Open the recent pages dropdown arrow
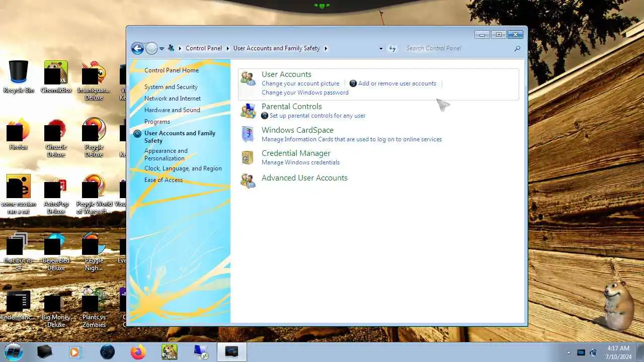This screenshot has width=644, height=362. [162, 49]
